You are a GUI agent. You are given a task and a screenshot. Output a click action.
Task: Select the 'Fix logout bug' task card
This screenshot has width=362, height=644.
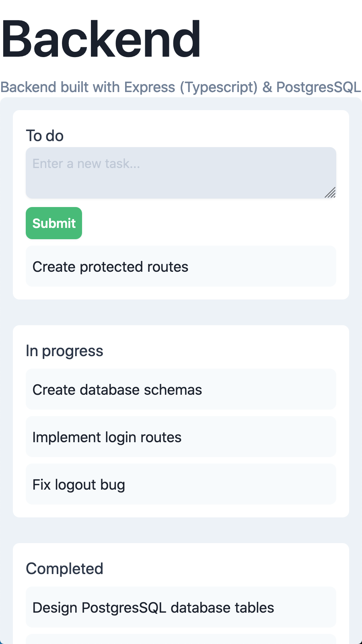pyautogui.click(x=181, y=484)
